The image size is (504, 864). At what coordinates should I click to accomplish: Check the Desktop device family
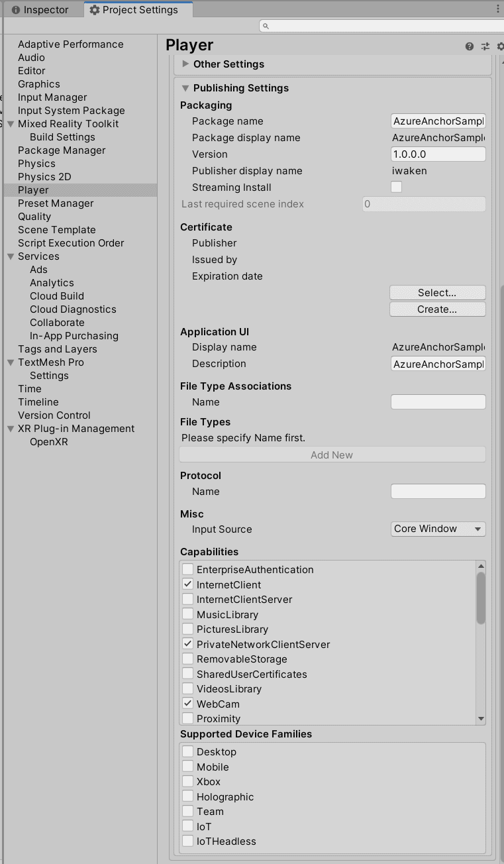tap(188, 751)
